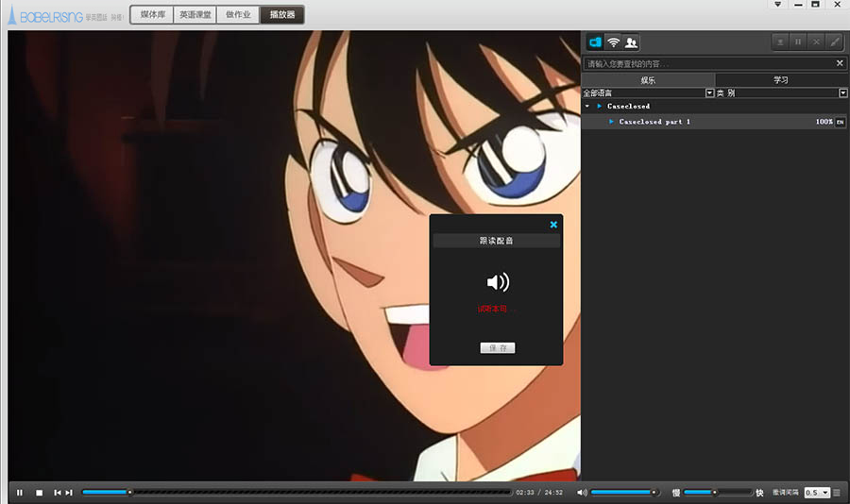850x504 pixels.
Task: Close the 跟读配音 dialog
Action: coord(553,225)
